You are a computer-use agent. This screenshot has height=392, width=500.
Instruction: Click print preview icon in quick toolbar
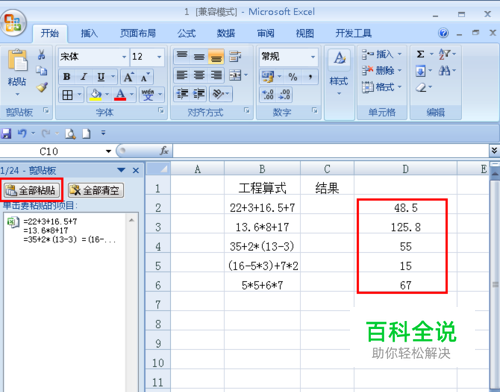tap(70, 133)
